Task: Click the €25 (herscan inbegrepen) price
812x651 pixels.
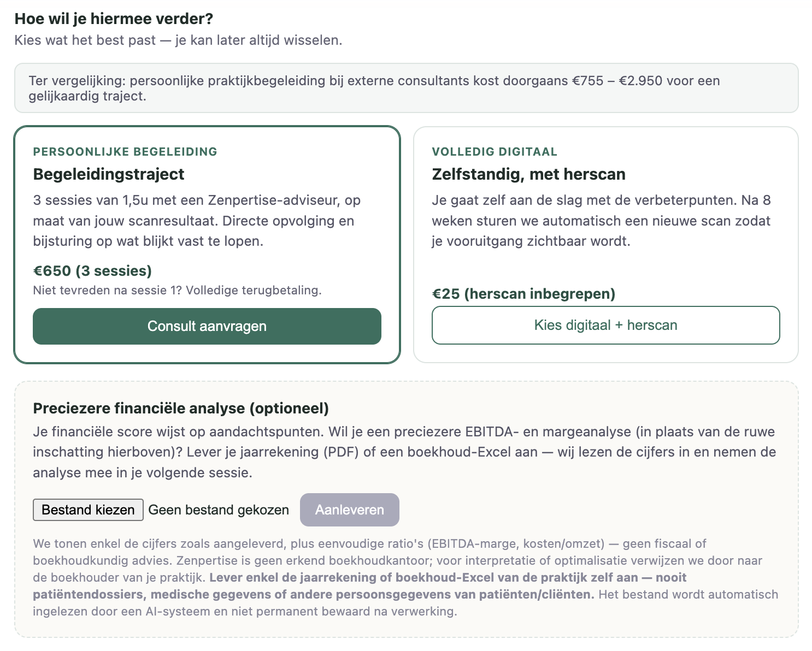Action: point(523,294)
